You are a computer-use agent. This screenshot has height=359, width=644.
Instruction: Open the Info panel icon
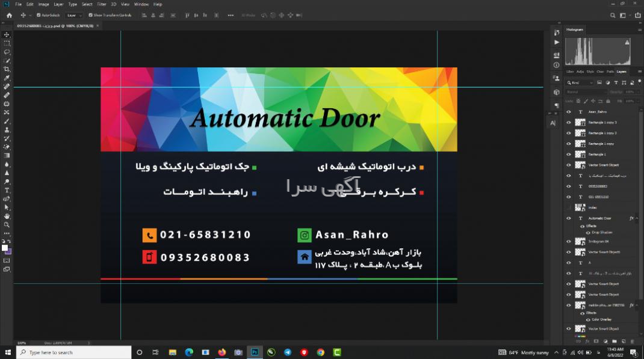pyautogui.click(x=557, y=65)
